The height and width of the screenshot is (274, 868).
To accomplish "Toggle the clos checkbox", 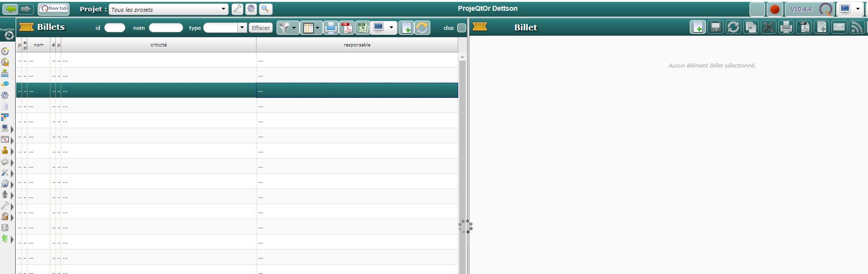I will click(461, 28).
